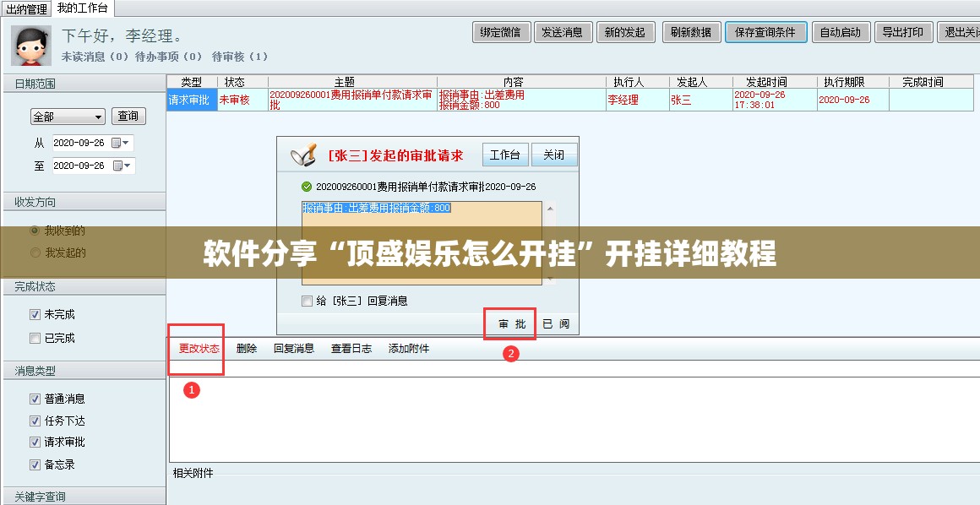Screen dimensions: 980x505
Task: Click the 完成时间 column header
Action: (931, 82)
